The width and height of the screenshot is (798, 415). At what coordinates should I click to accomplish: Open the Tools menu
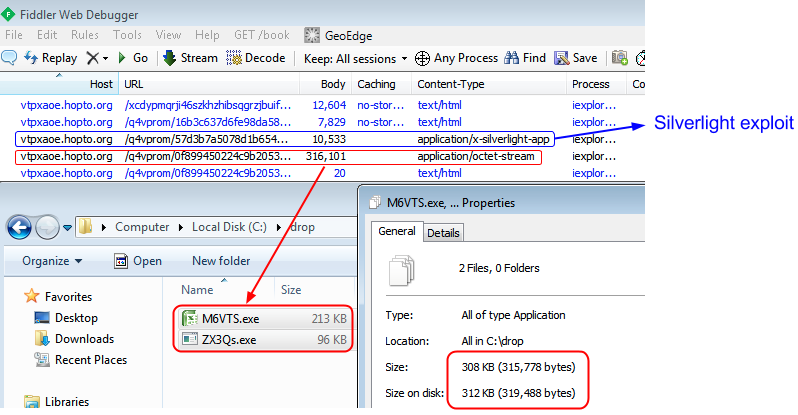click(127, 35)
